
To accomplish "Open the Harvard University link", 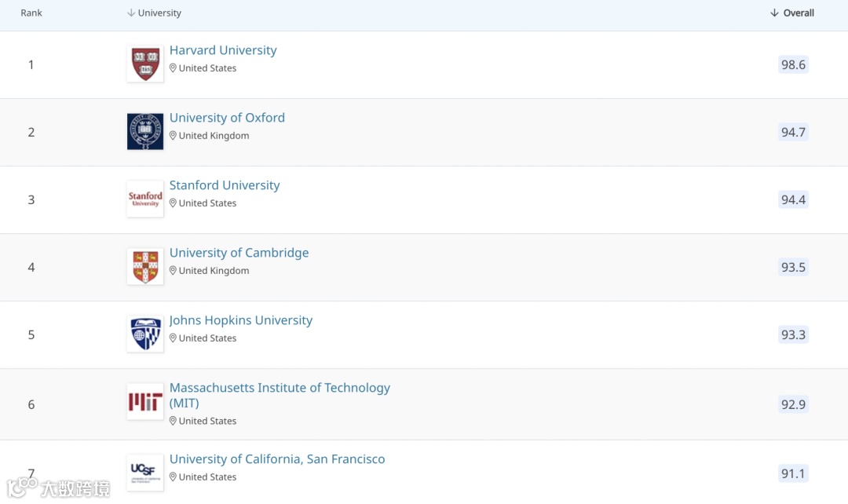I will 223,50.
